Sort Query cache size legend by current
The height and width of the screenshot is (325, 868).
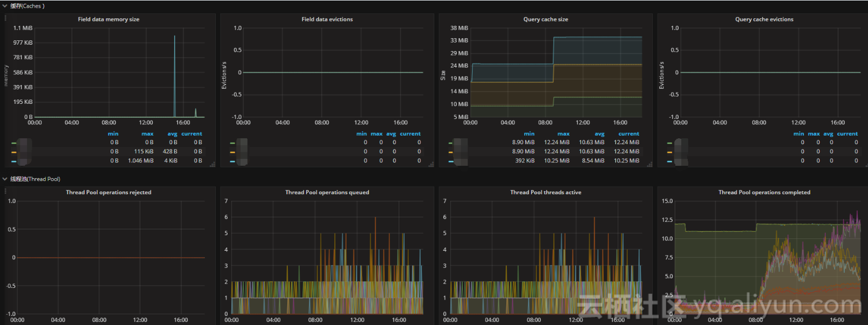[629, 134]
